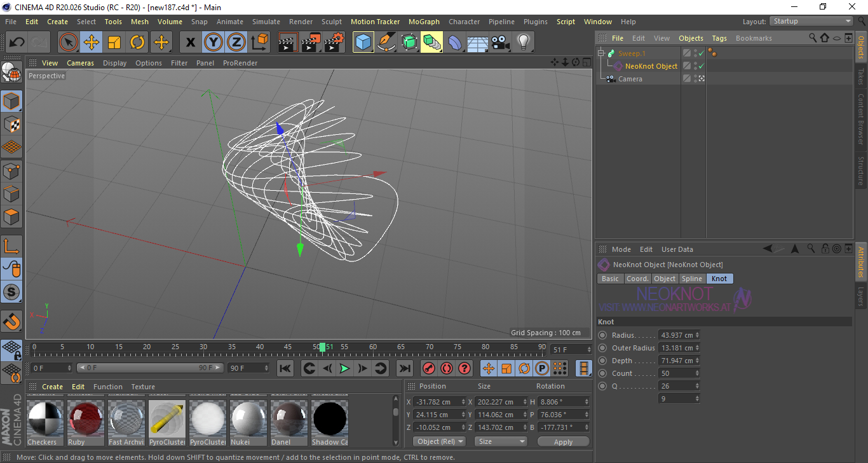Screen dimensions: 868x463
Task: Select Texture mode icon
Action: 11,124
